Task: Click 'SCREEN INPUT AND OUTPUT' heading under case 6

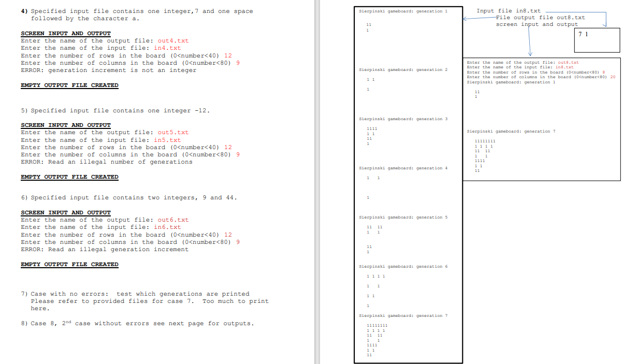Action: click(x=66, y=213)
